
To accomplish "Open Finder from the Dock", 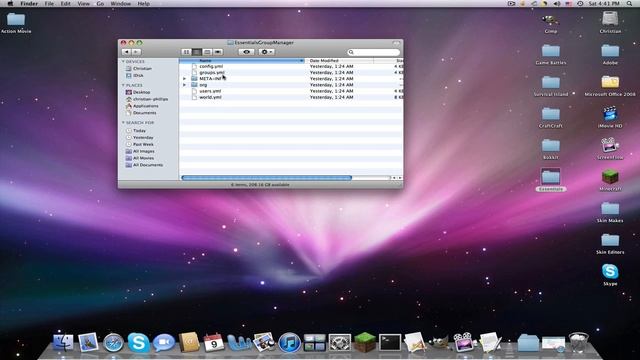I will tap(63, 342).
